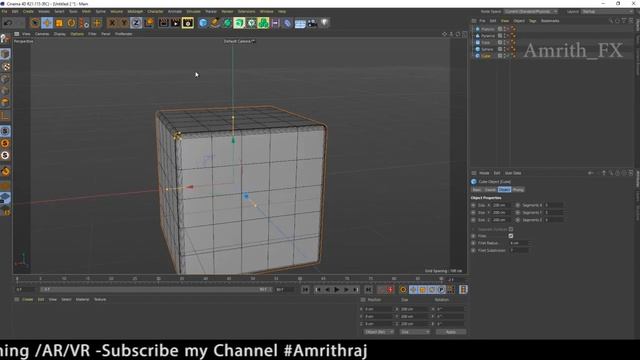Open the Character menu
Image resolution: width=640 pixels, height=360 pixels.
(155, 11)
